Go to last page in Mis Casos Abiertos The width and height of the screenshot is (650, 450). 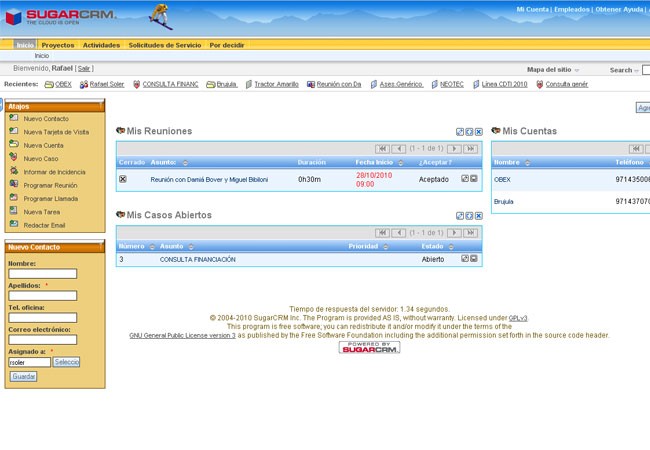click(x=471, y=233)
